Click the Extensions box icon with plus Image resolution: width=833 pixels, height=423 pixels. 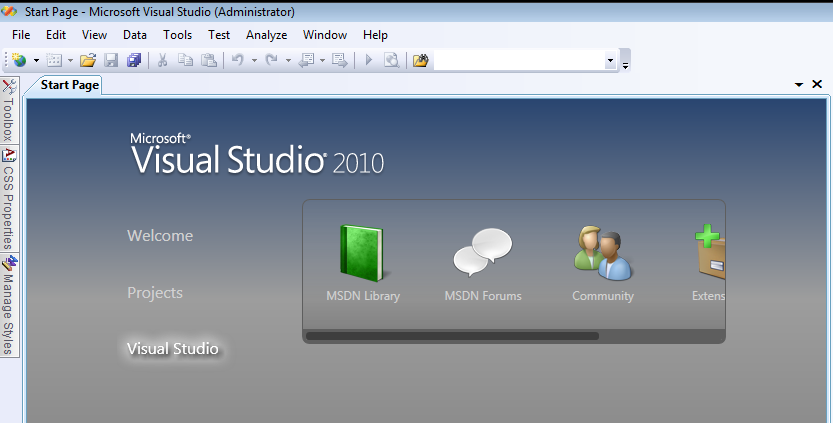tap(710, 252)
